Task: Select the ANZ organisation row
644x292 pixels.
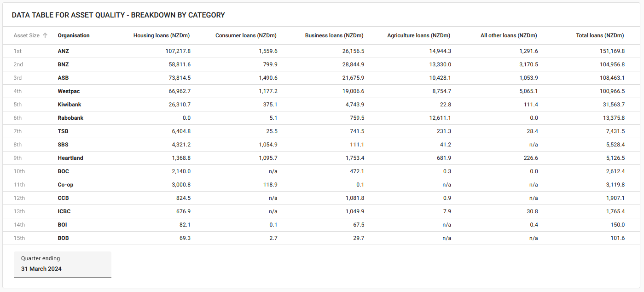Action: (x=63, y=51)
